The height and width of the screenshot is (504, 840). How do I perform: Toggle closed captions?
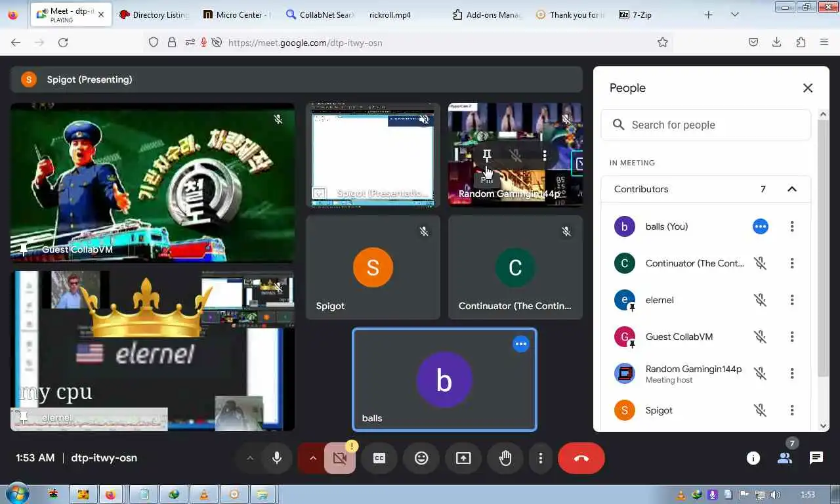coord(379,458)
